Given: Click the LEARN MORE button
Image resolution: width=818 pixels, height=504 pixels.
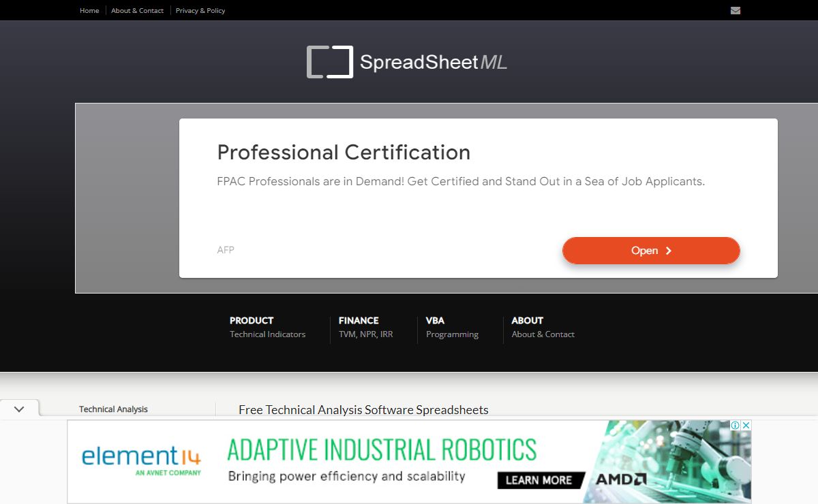Looking at the screenshot, I should [539, 479].
